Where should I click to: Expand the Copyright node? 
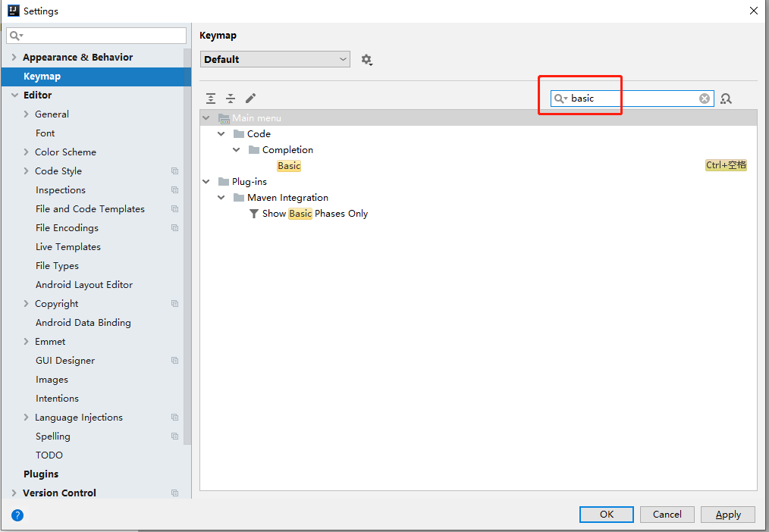click(26, 304)
